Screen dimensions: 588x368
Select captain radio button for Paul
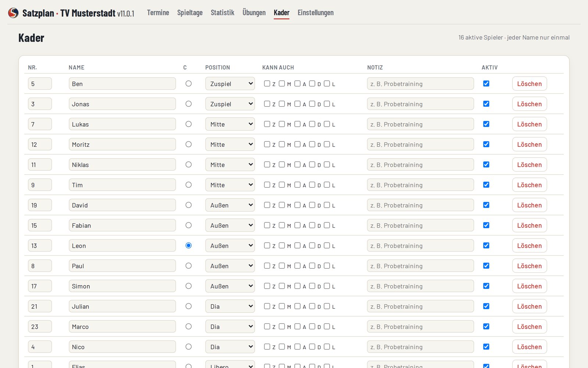tap(189, 266)
